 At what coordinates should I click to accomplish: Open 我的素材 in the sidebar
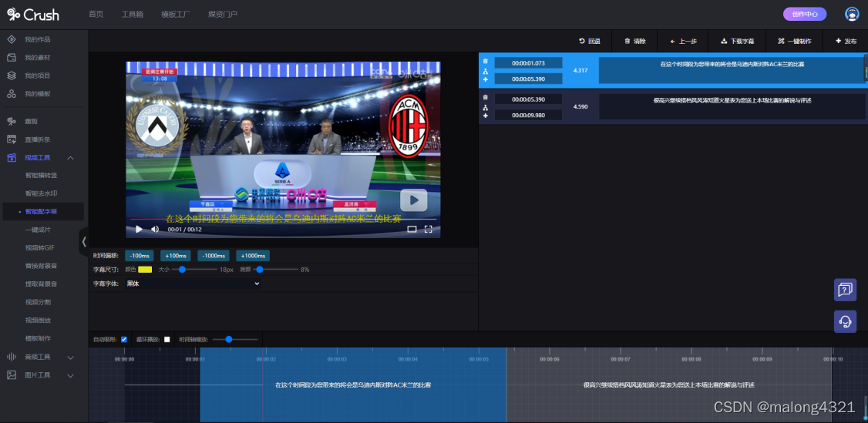(38, 58)
